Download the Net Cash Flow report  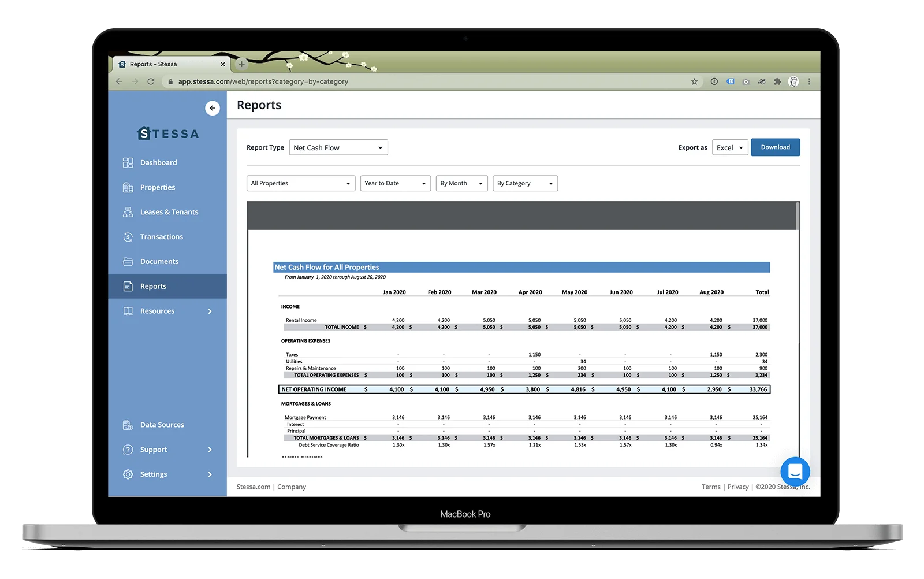[x=775, y=147]
